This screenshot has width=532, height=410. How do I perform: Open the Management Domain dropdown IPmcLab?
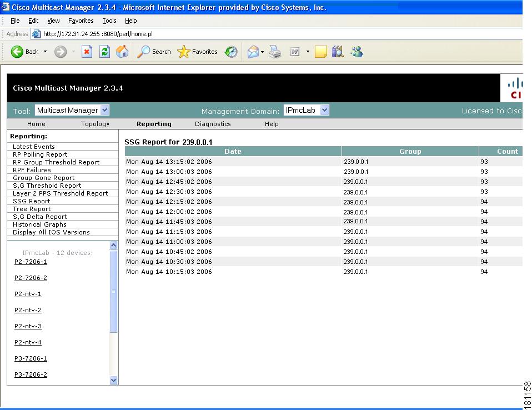tap(307, 111)
